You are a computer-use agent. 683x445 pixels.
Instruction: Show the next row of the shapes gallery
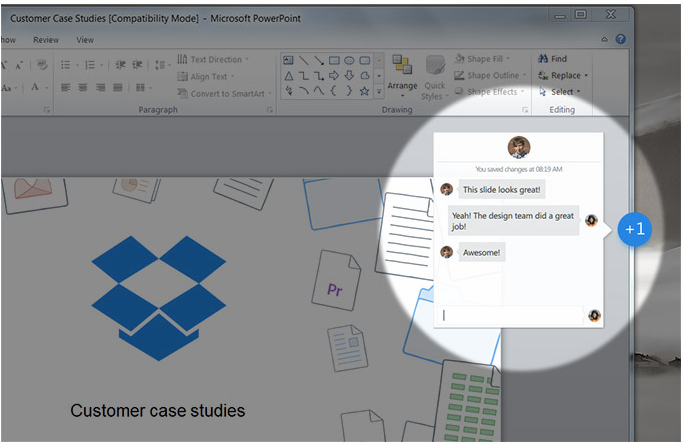click(379, 76)
